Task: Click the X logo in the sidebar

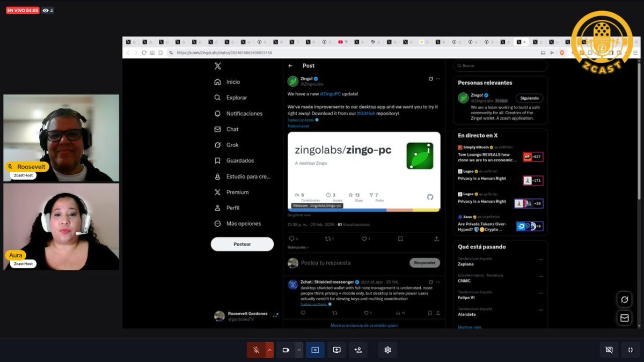Action: (x=217, y=67)
